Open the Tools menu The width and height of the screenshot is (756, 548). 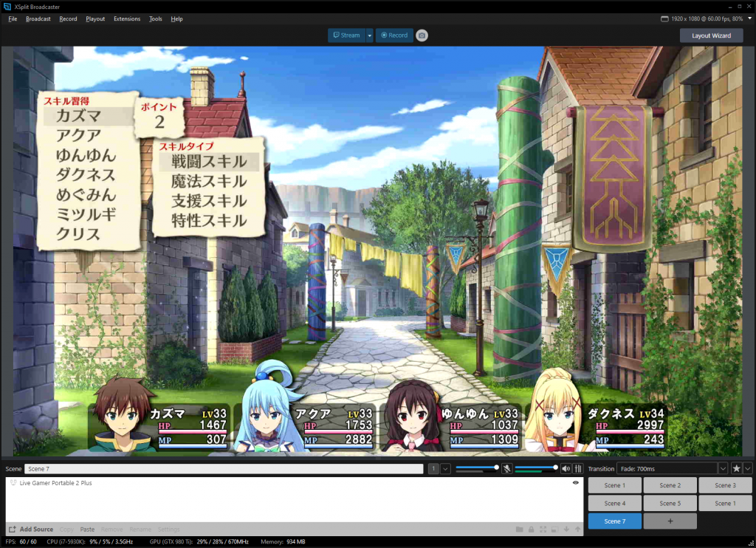[155, 18]
